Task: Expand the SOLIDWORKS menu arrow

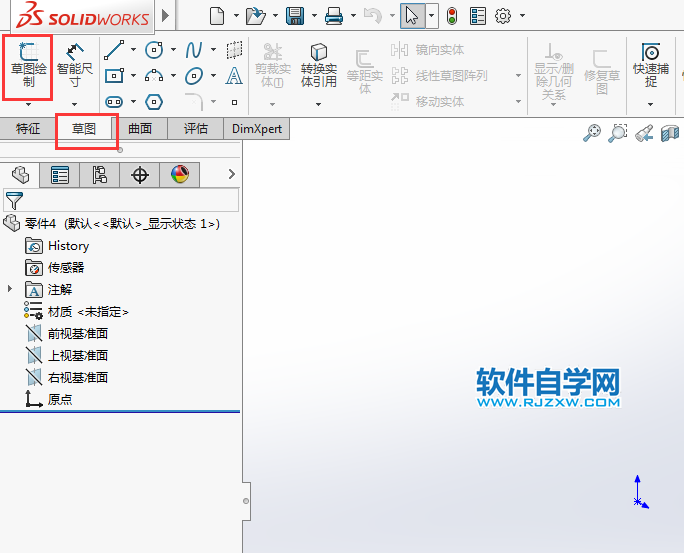Action: 165,16
